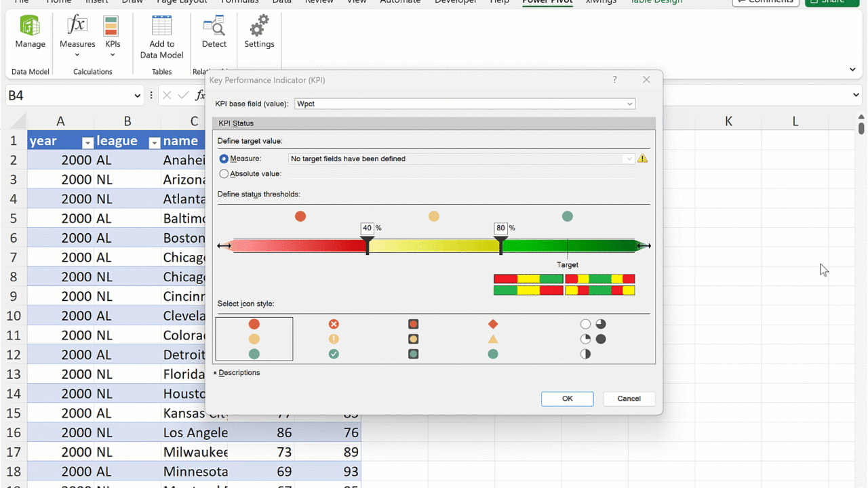Choose the pie quarter circles icon style
Screen dimensions: 868x488
click(593, 339)
